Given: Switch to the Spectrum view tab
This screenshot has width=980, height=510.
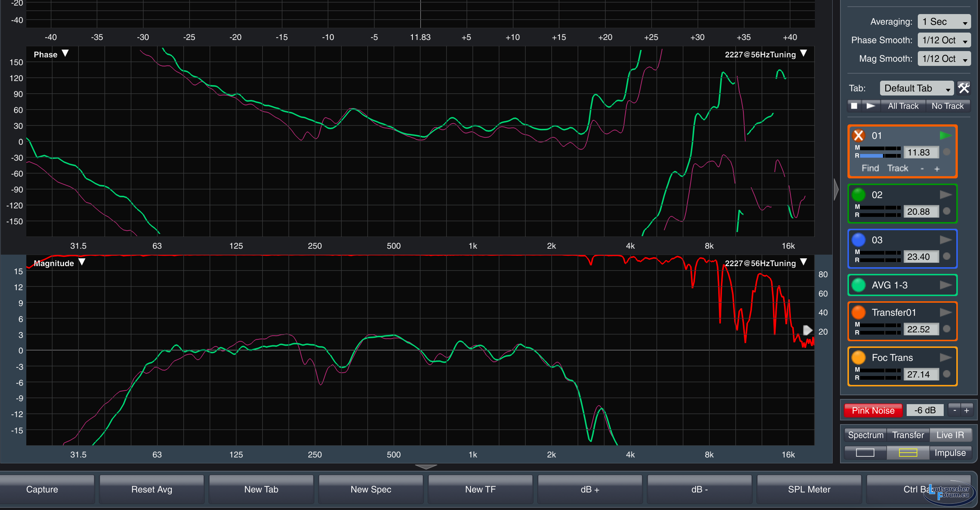Looking at the screenshot, I should 866,435.
